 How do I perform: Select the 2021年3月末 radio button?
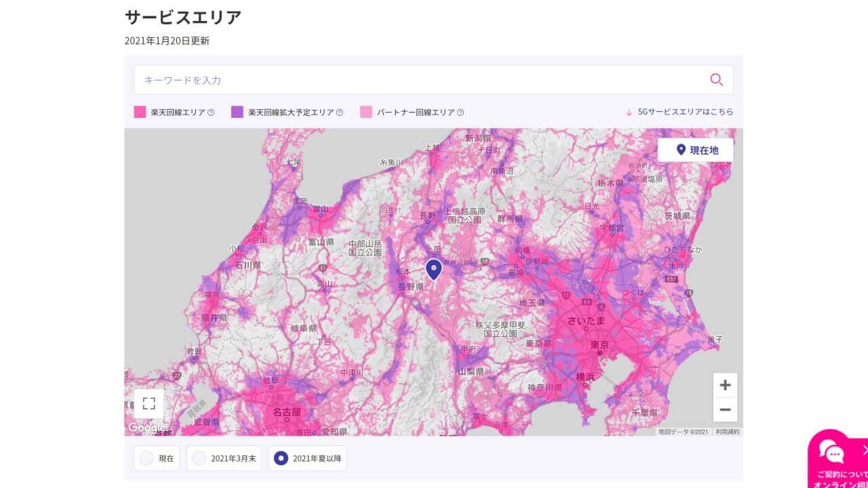(199, 458)
